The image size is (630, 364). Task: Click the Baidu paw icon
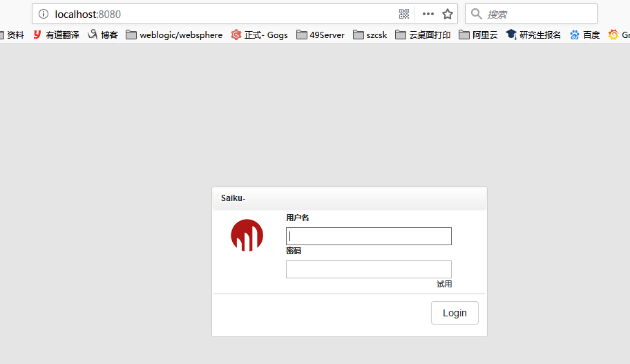pos(575,35)
